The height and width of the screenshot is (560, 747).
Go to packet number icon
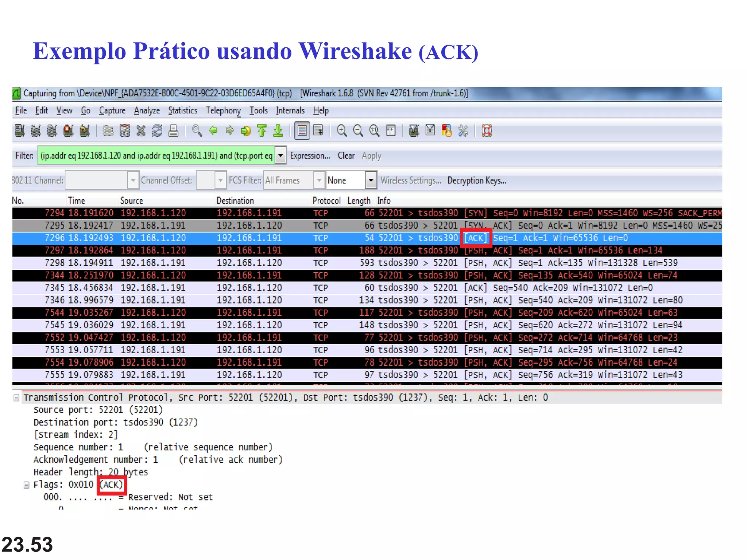(245, 131)
